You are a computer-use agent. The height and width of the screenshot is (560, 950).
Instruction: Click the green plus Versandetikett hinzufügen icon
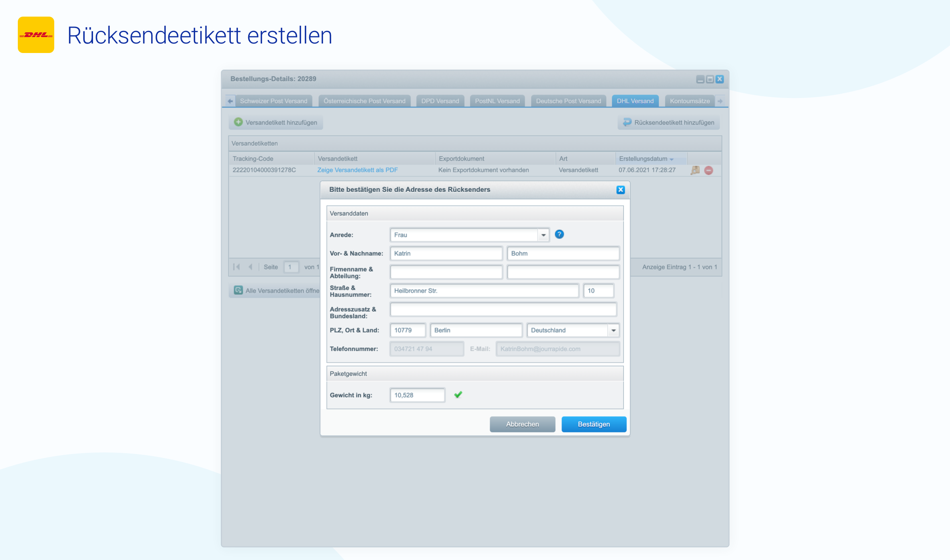point(238,122)
